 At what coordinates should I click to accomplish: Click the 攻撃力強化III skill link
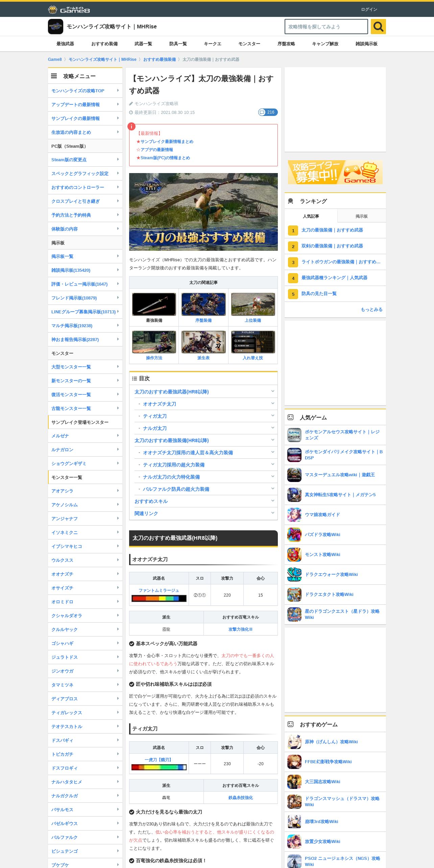pyautogui.click(x=240, y=629)
